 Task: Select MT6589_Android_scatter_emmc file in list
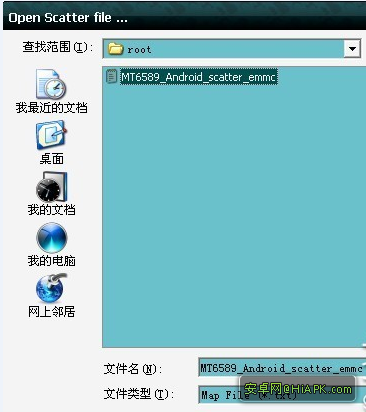pyautogui.click(x=198, y=77)
